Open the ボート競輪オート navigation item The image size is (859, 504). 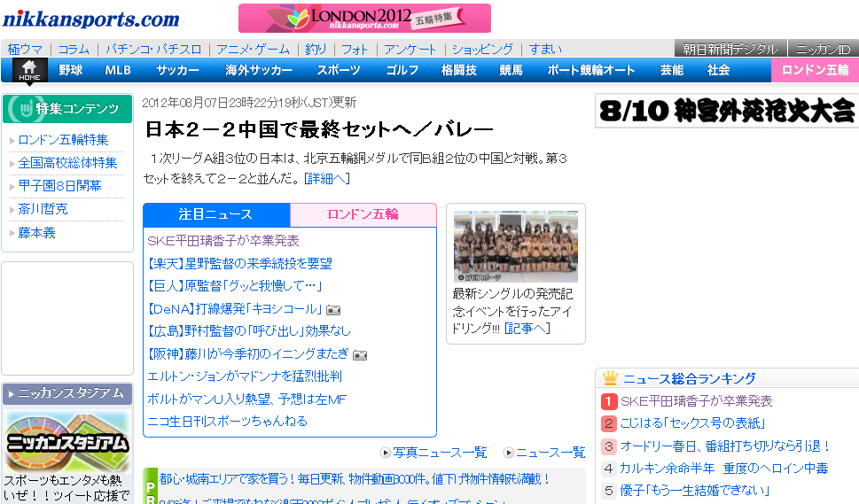point(591,70)
